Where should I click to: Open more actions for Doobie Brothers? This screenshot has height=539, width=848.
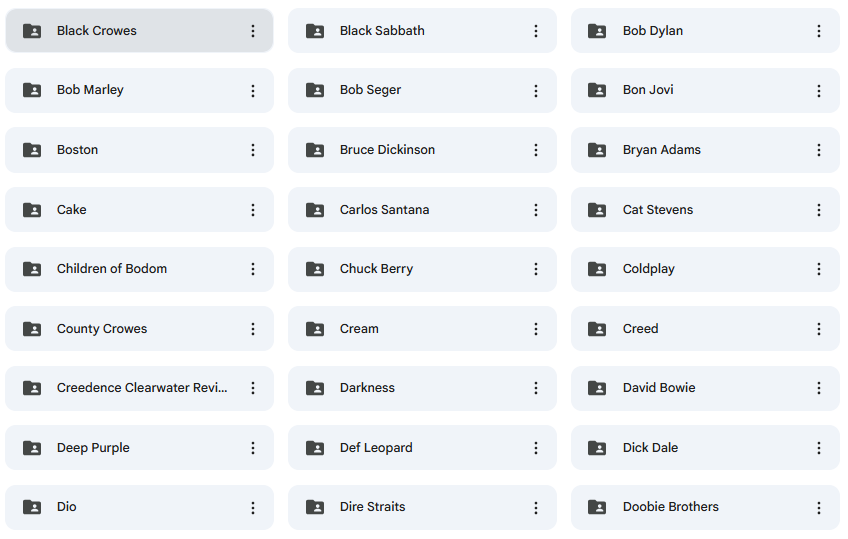(x=818, y=508)
